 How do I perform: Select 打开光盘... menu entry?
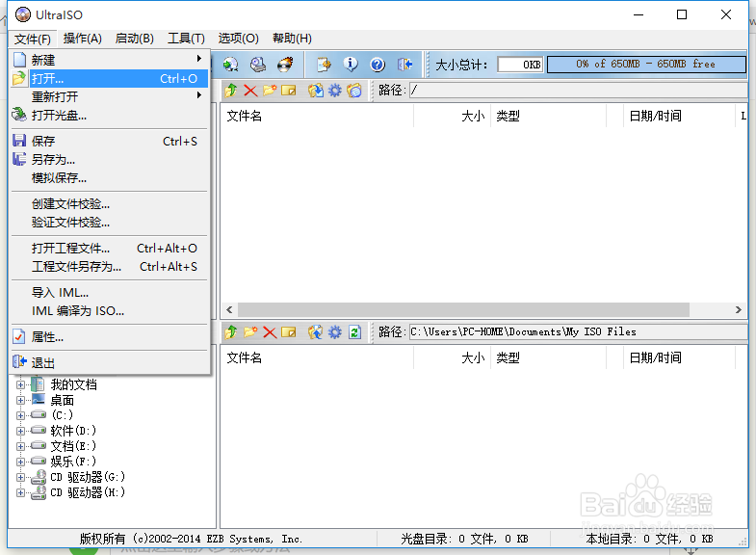point(110,116)
